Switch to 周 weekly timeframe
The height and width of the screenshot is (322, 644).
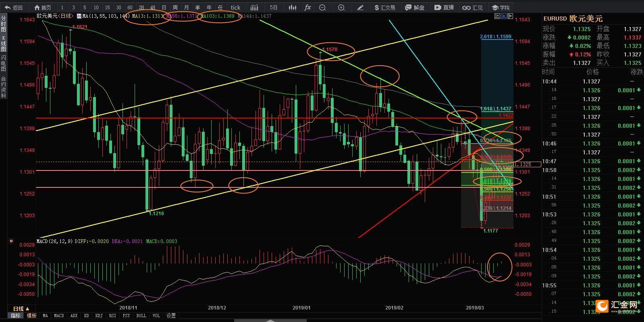coord(175,7)
